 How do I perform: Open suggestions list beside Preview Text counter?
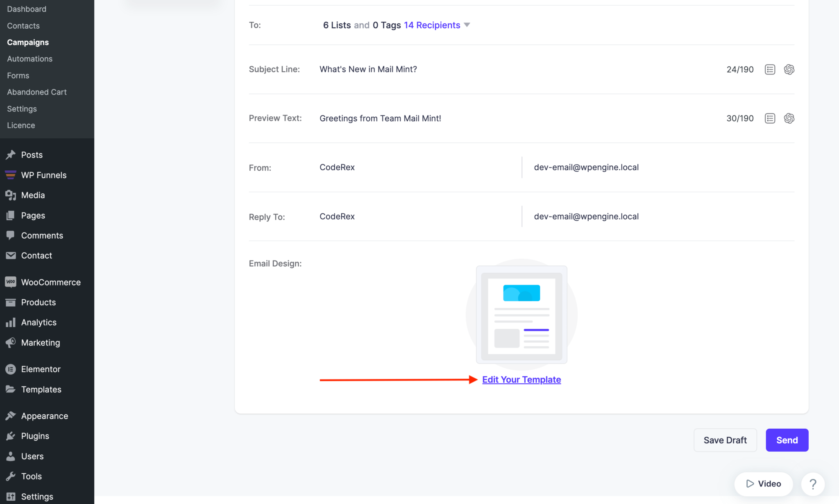pyautogui.click(x=770, y=118)
